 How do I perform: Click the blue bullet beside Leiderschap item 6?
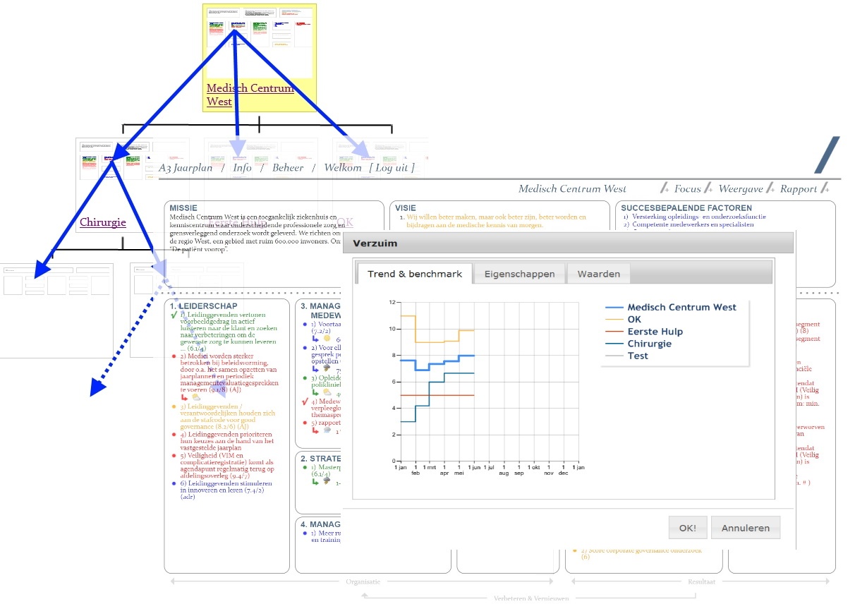tap(174, 483)
